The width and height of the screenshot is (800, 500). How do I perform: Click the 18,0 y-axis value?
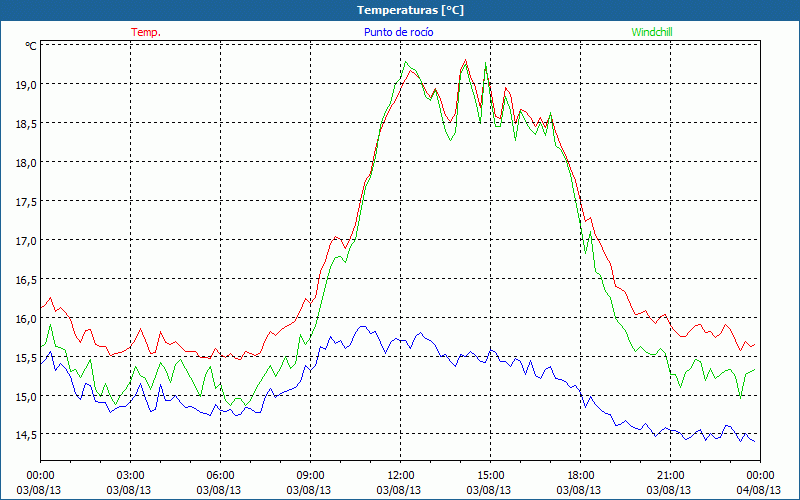pos(27,162)
